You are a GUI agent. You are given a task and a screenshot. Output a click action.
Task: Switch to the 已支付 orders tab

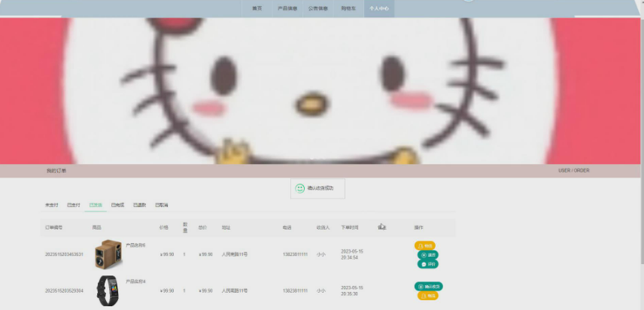(x=74, y=205)
